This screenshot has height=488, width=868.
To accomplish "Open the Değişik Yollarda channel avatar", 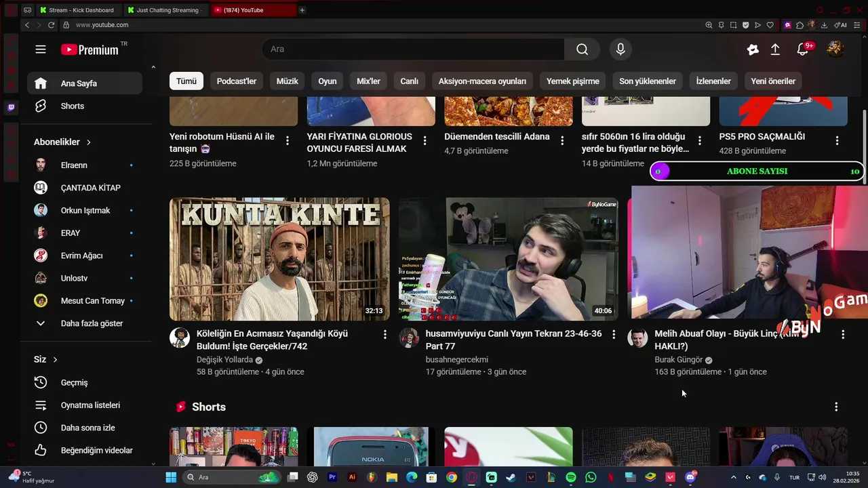I will [180, 338].
